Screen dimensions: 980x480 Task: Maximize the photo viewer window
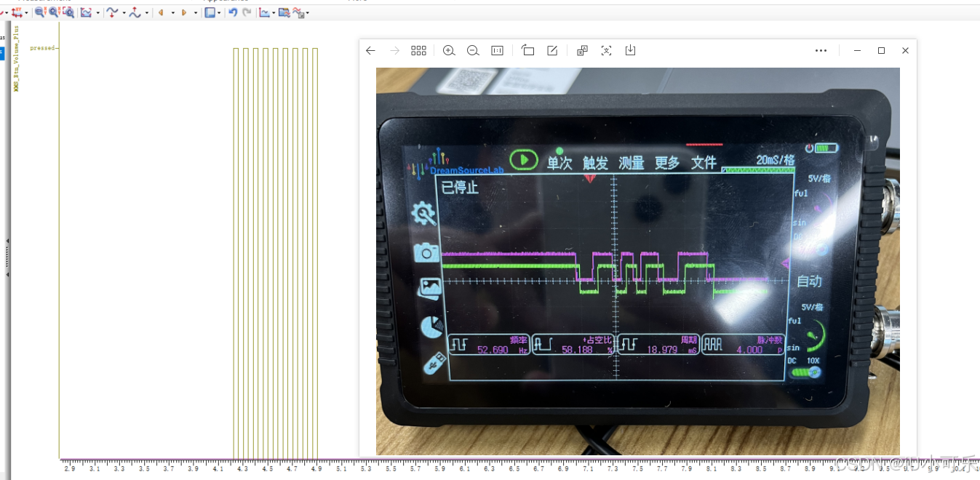[x=881, y=50]
